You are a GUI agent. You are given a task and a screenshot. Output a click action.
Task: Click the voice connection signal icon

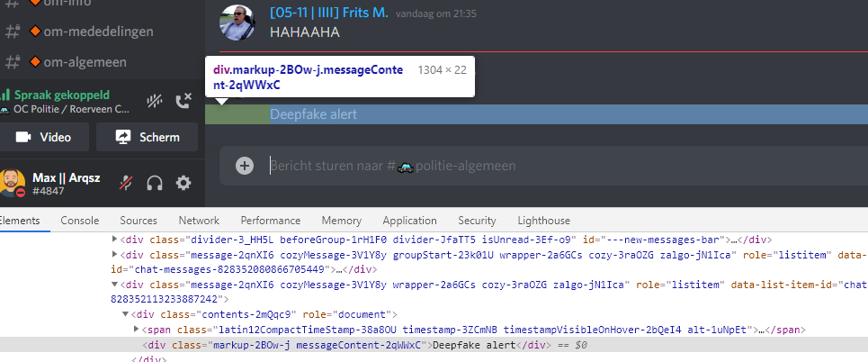pyautogui.click(x=5, y=95)
